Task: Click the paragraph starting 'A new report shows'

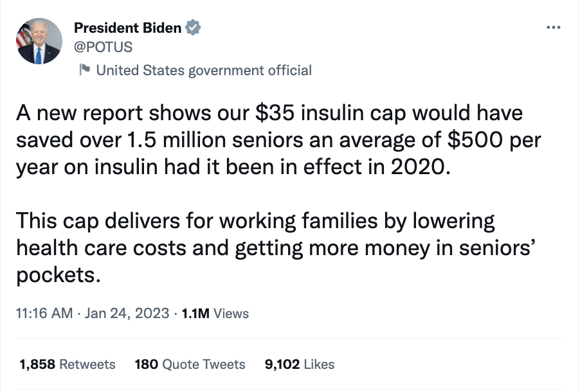Action: coord(278,140)
